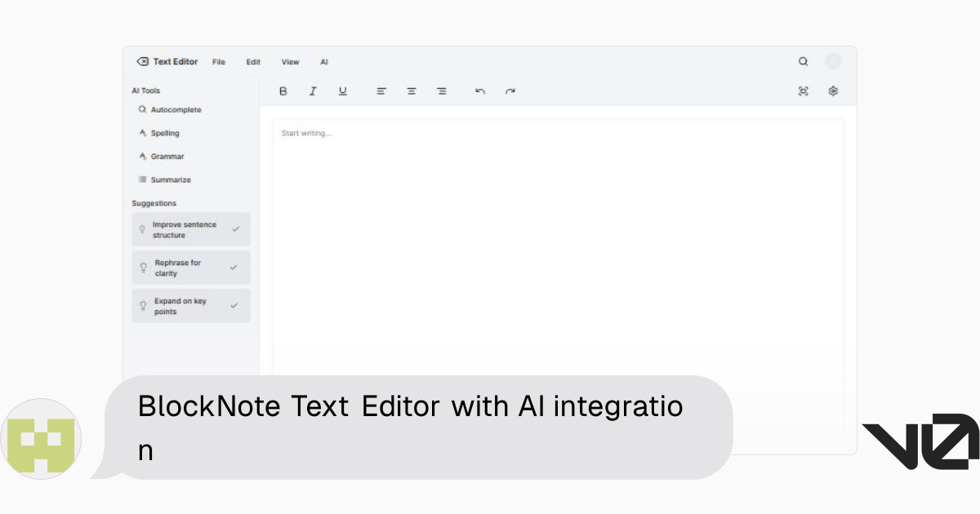Select the 'Improve sentence structure' suggestion text

(185, 229)
